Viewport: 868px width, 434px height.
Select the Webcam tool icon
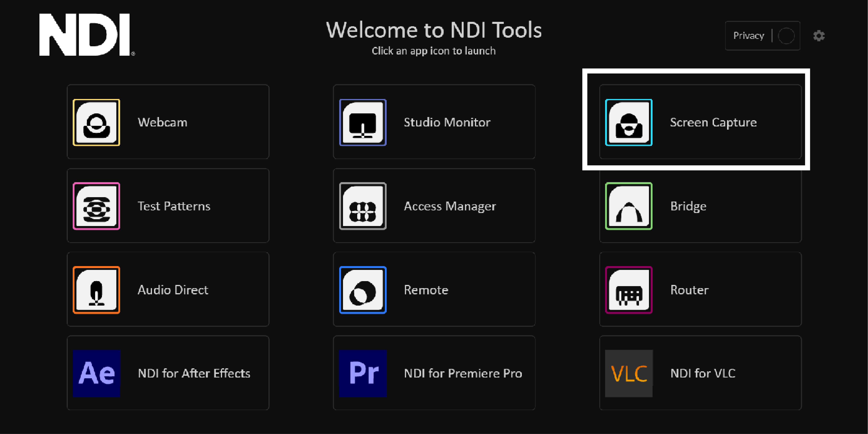click(96, 122)
